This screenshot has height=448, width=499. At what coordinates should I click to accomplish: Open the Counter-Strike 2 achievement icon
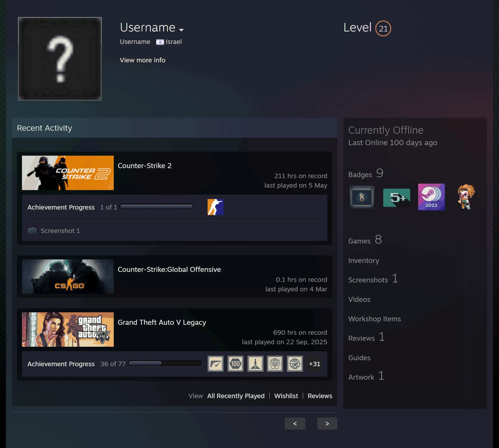tap(215, 207)
